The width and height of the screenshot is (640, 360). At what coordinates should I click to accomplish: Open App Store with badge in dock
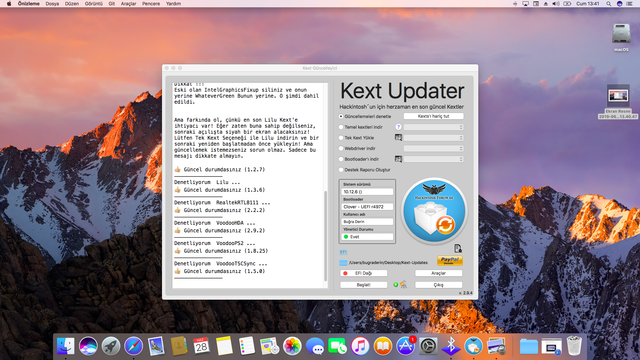pyautogui.click(x=405, y=346)
